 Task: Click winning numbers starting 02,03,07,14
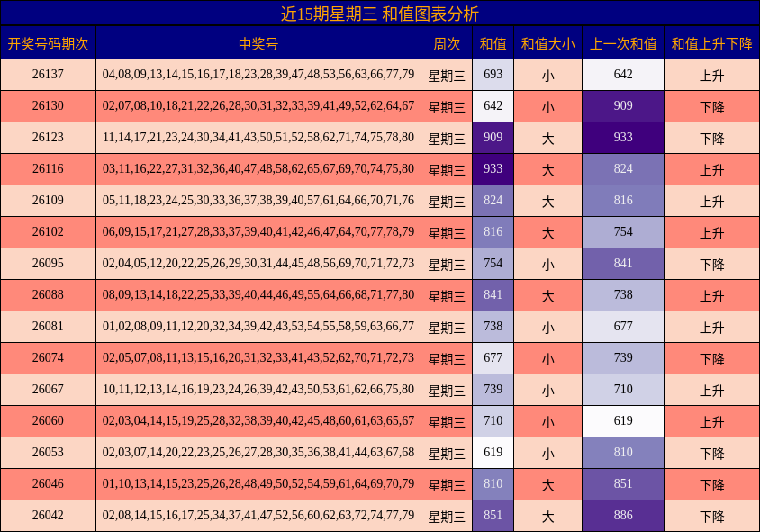pos(258,452)
